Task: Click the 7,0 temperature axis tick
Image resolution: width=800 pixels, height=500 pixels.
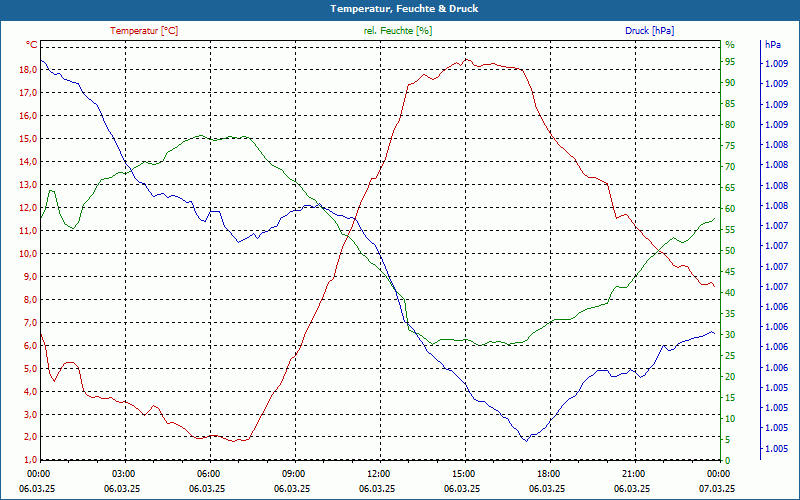Action: click(30, 322)
